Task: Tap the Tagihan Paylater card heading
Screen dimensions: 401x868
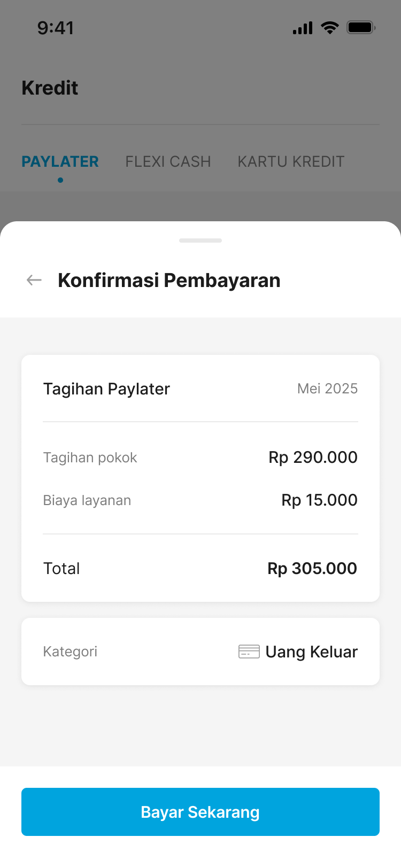Action: (106, 389)
